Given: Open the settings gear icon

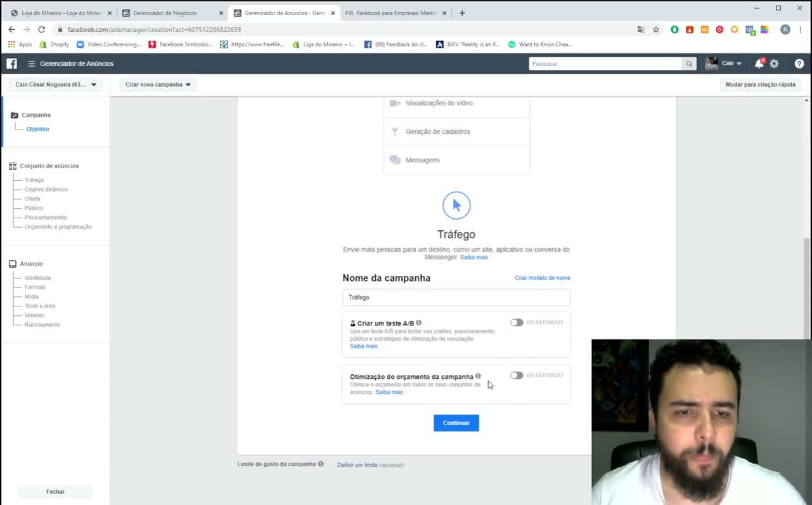Looking at the screenshot, I should [x=774, y=63].
